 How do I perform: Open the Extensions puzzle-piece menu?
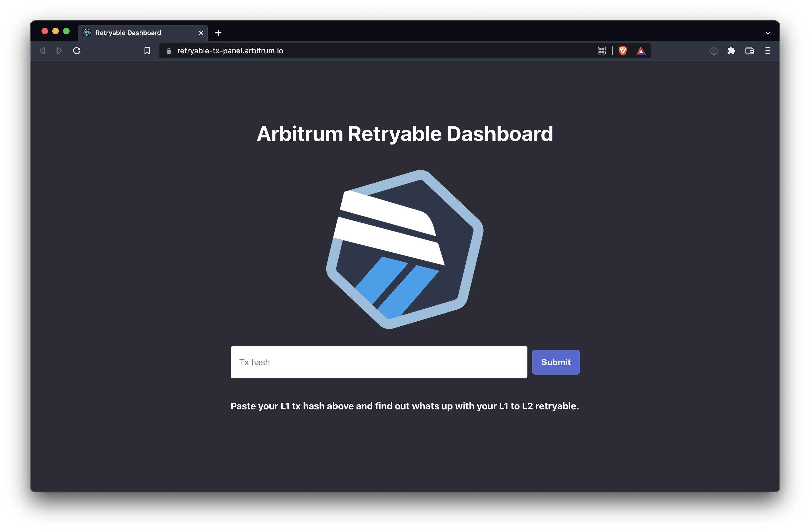731,50
